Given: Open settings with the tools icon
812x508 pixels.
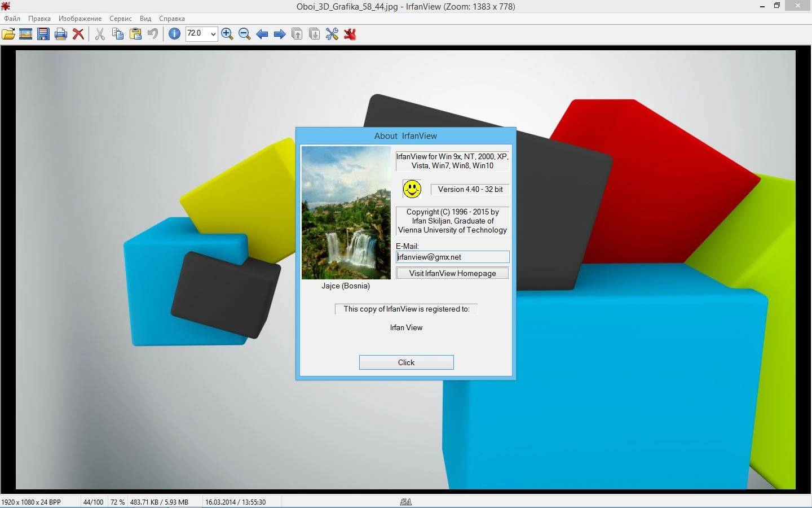Looking at the screenshot, I should [332, 34].
